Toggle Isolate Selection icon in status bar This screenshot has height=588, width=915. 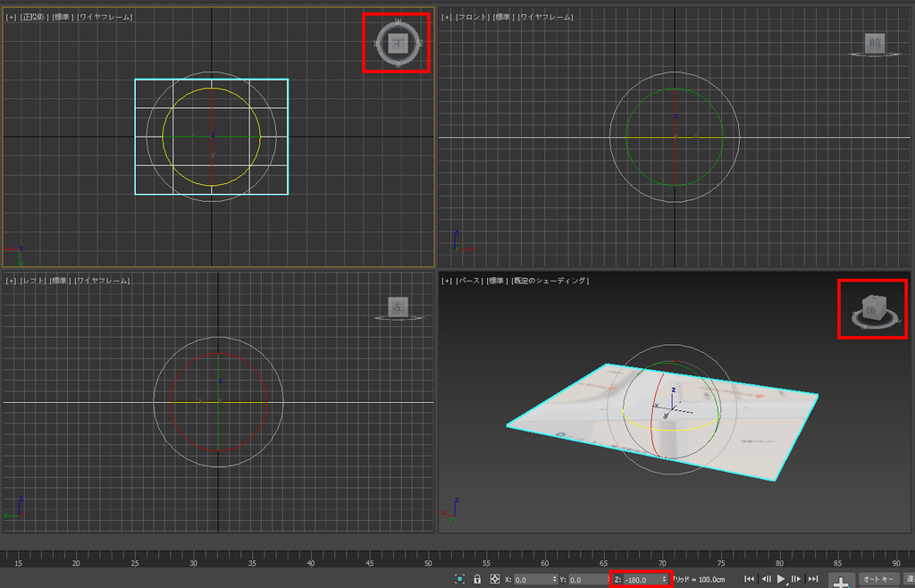[x=459, y=579]
